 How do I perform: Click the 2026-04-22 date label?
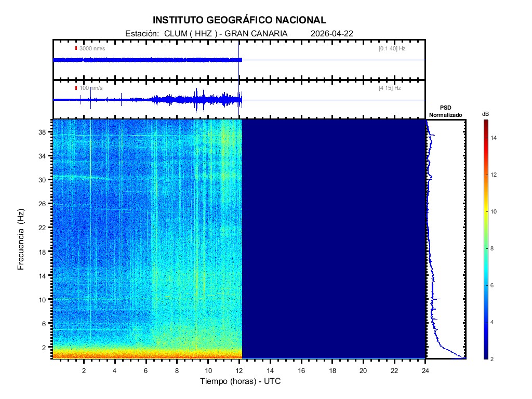point(331,33)
